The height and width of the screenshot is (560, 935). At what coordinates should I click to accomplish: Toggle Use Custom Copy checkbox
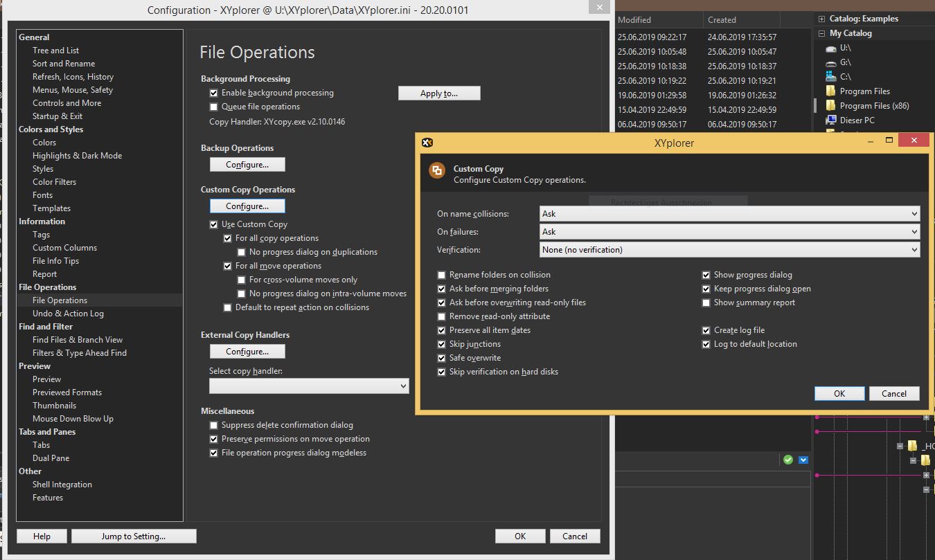[213, 224]
